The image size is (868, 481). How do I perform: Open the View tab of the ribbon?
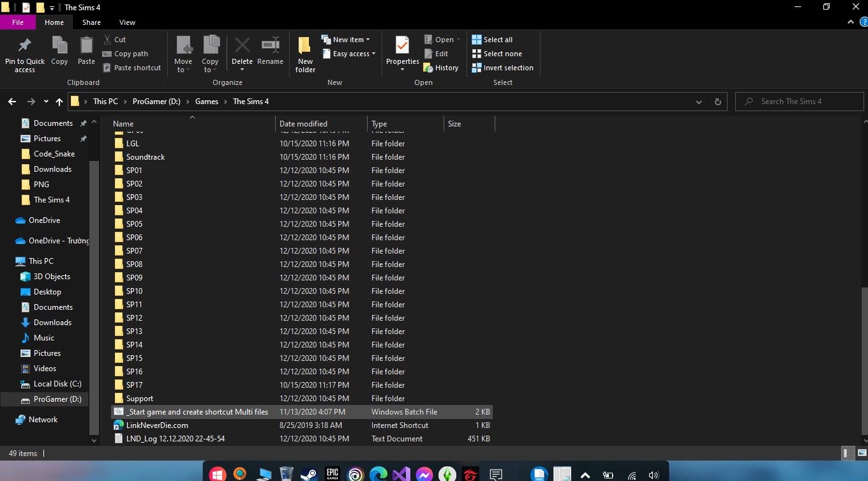pyautogui.click(x=127, y=22)
